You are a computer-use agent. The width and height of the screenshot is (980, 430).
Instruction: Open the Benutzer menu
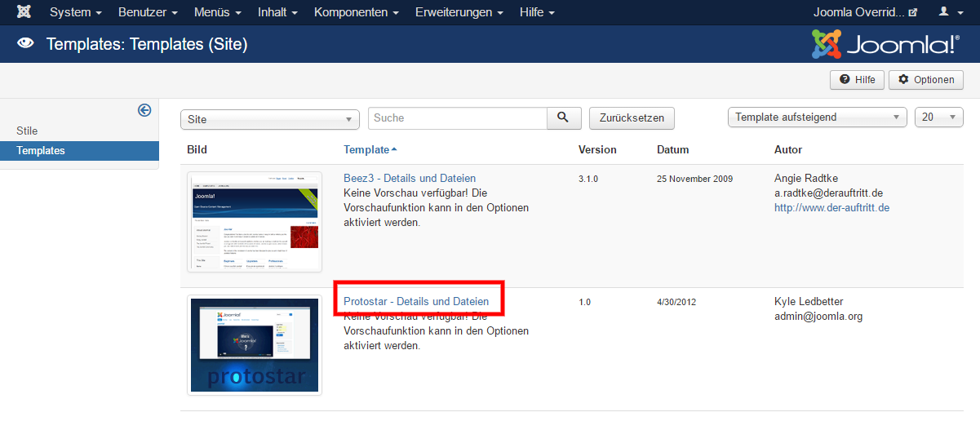[x=148, y=12]
